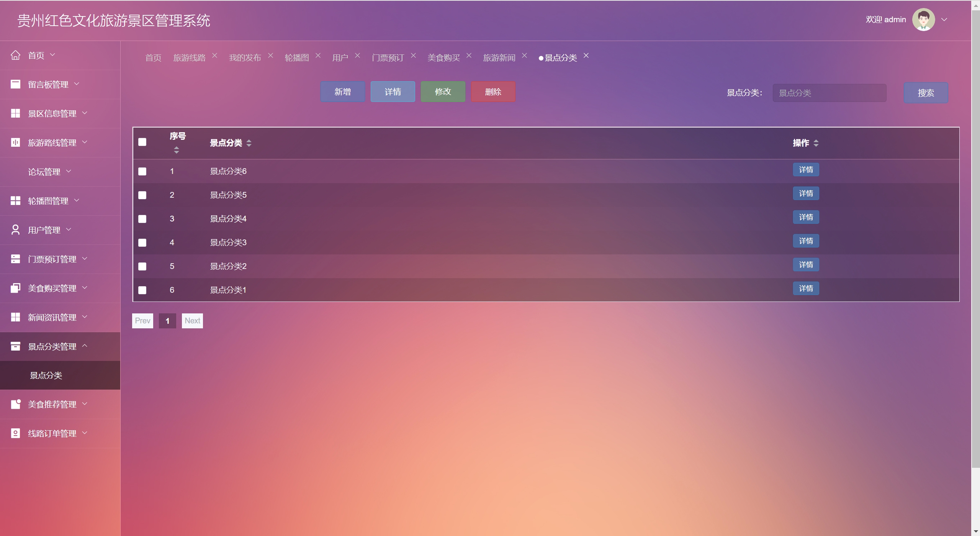Click the 美食购买管理 copy icon

[x=15, y=288]
